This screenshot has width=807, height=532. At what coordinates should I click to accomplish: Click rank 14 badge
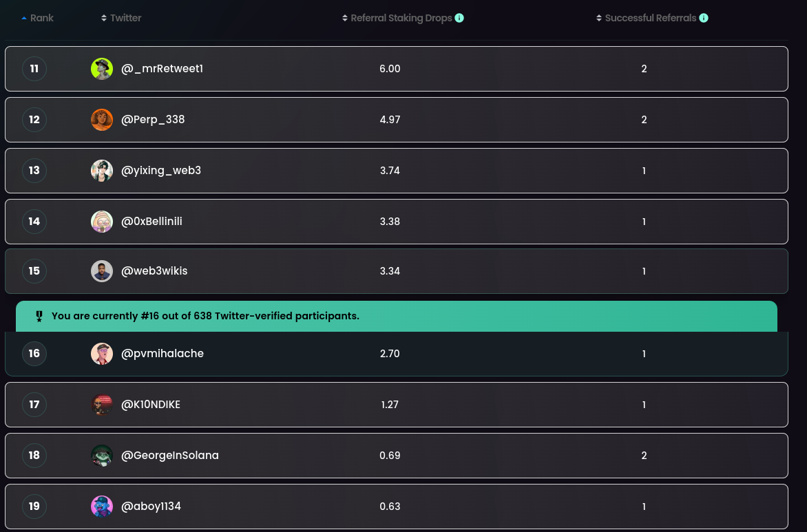34,222
